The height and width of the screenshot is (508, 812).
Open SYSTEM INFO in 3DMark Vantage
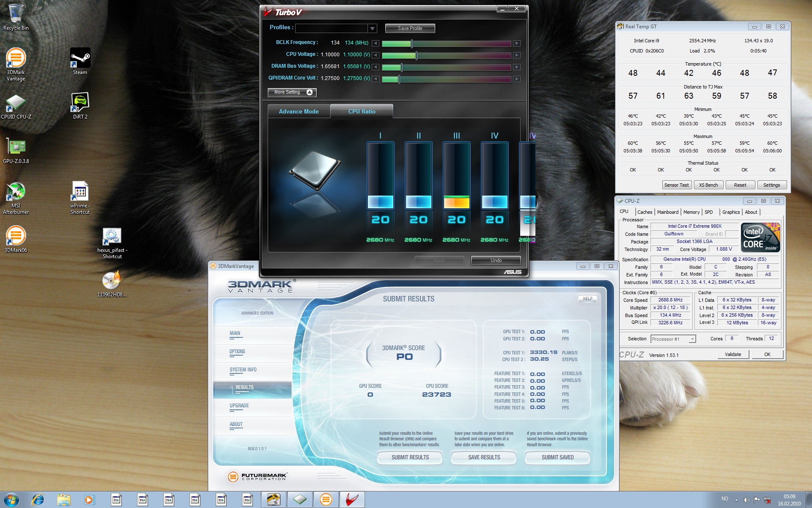click(x=252, y=370)
